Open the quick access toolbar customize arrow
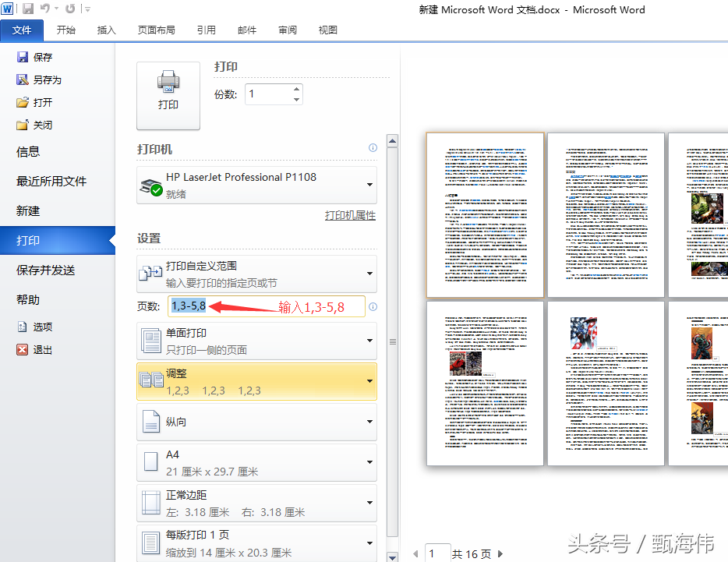The image size is (728, 562). click(87, 9)
